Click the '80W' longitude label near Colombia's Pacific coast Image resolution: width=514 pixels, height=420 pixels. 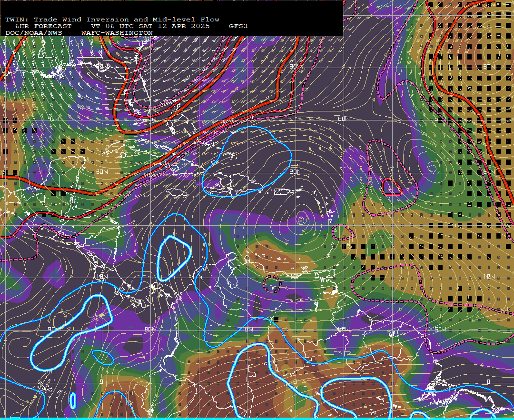(x=150, y=329)
